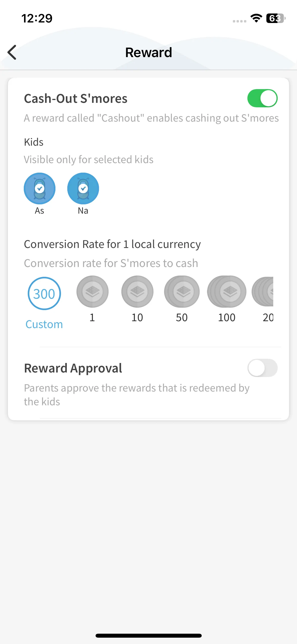Enable the Reward Approval toggle
Viewport: 297px width, 644px height.
[262, 368]
